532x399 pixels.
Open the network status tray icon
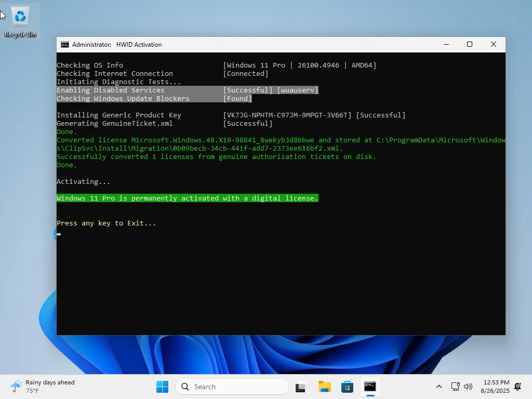[x=455, y=387]
